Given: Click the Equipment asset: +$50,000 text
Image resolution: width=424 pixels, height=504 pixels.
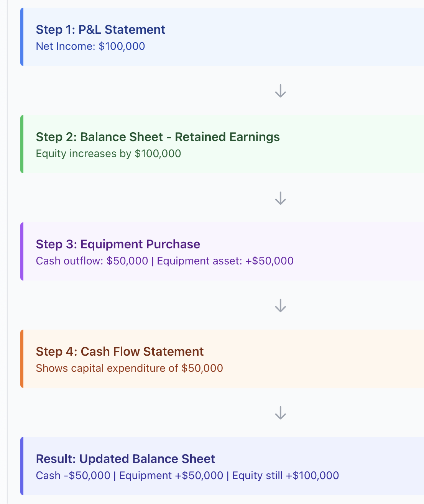Looking at the screenshot, I should pos(225,261).
